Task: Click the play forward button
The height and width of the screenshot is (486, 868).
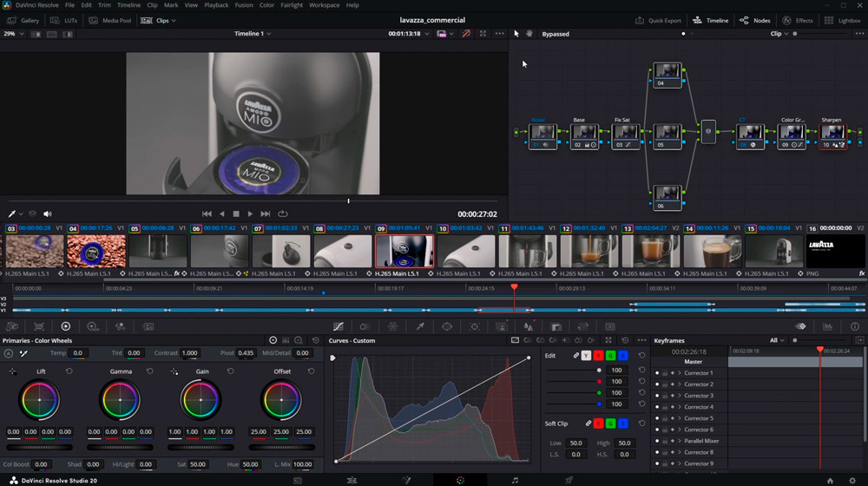Action: click(x=250, y=213)
